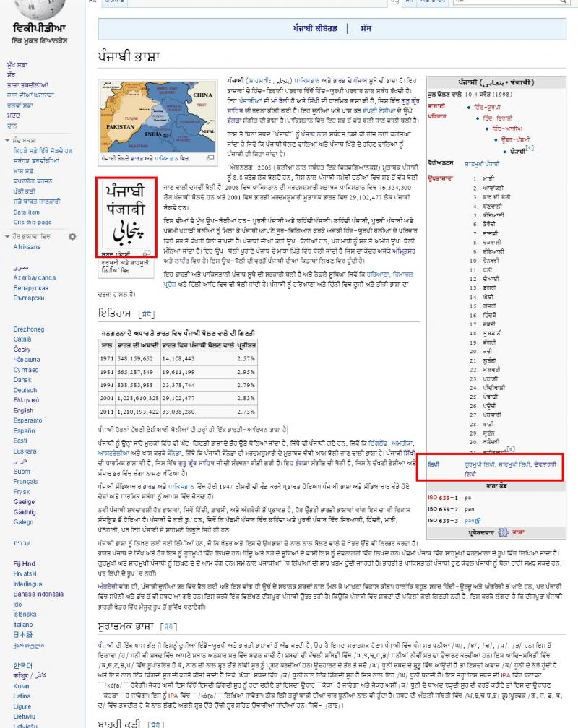This screenshot has width=578, height=728.
Task: Switch to 日本語 language version
Action: pos(23,635)
